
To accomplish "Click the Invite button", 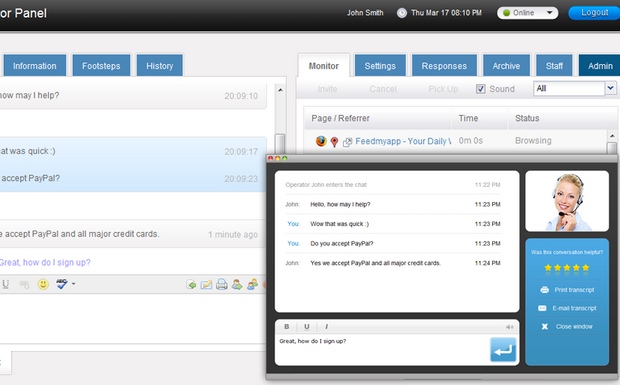I will (x=327, y=89).
